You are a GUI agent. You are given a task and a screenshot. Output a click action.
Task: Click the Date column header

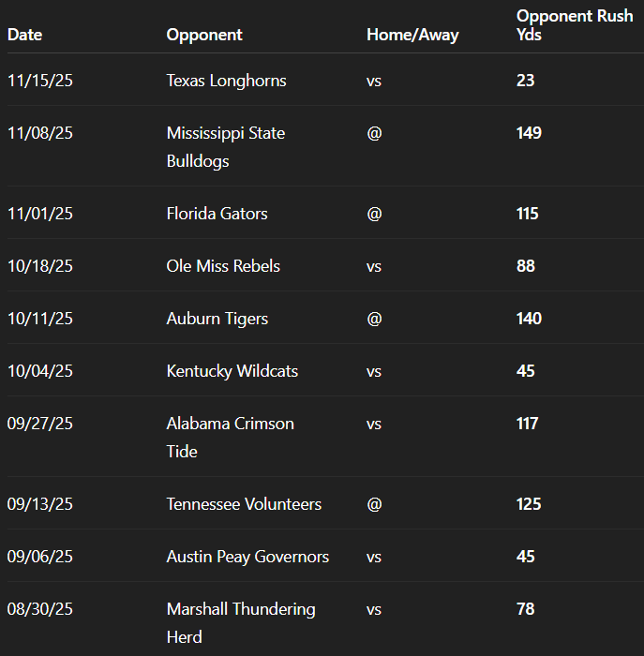click(x=25, y=35)
